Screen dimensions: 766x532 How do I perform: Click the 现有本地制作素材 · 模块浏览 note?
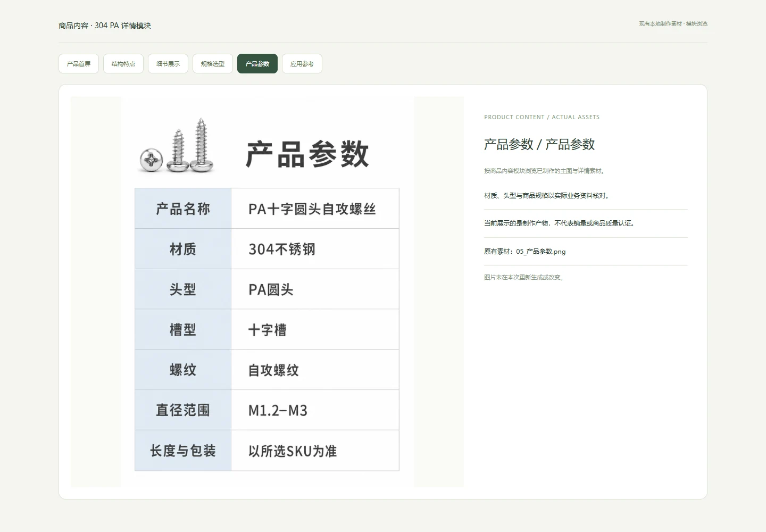[673, 24]
